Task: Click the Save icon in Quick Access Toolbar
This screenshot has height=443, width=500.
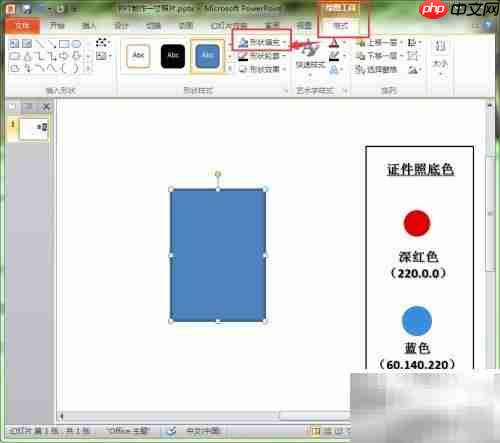Action: [27, 10]
